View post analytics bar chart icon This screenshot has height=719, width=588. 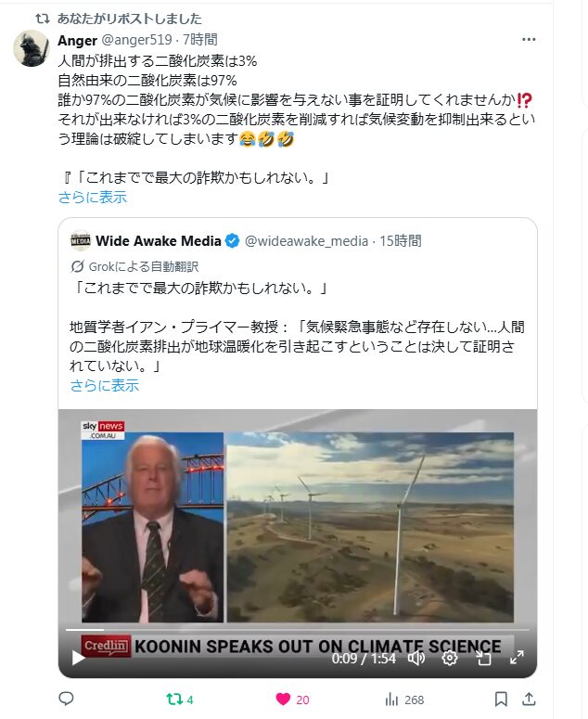[391, 700]
